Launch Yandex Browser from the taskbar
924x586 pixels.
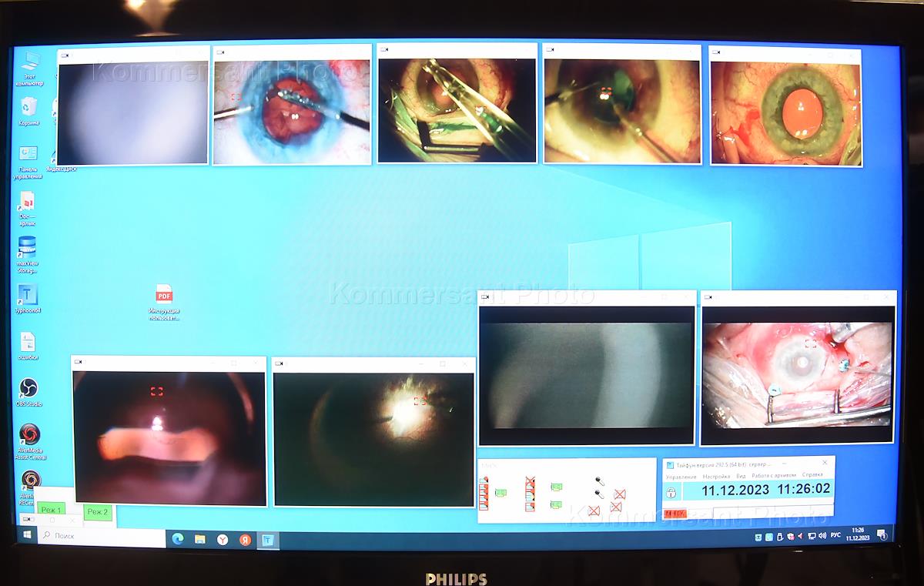pos(222,540)
